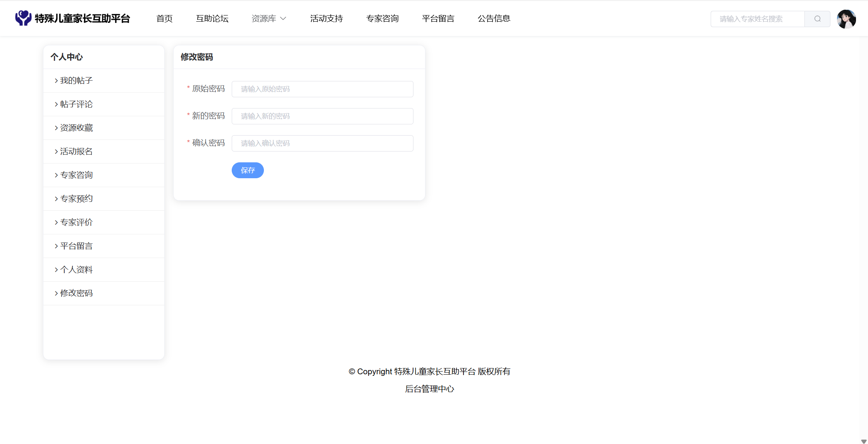The height and width of the screenshot is (444, 868).
Task: Go to 活动报名 sidebar item
Action: point(76,151)
